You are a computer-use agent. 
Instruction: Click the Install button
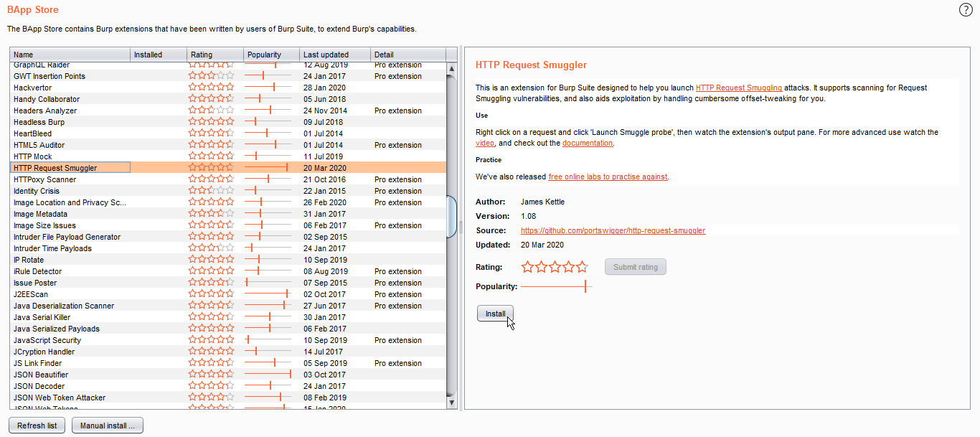495,314
